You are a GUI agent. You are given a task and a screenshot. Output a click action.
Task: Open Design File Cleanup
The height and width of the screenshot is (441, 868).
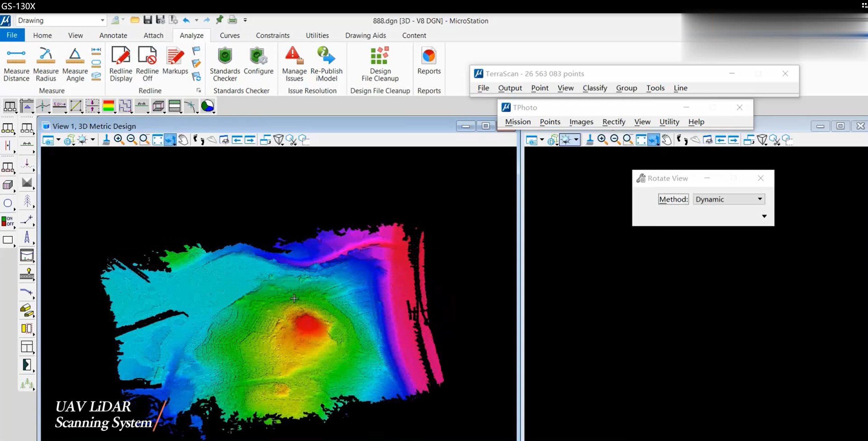point(380,64)
